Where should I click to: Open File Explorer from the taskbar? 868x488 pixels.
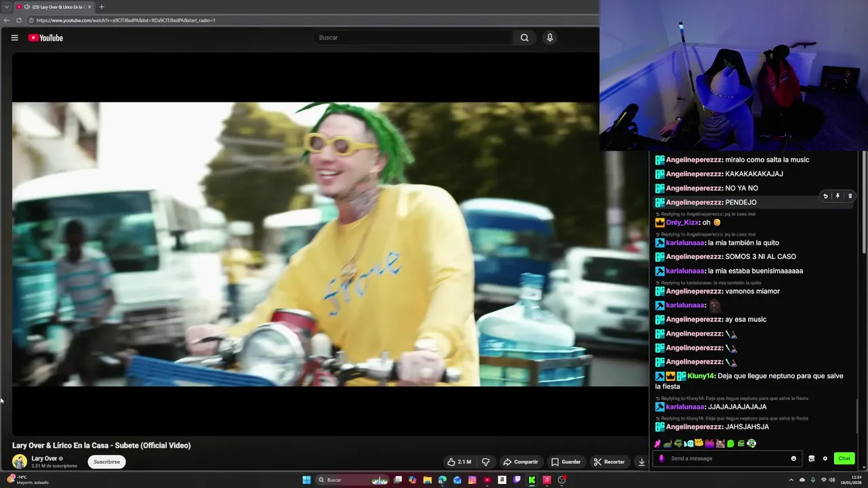click(427, 480)
